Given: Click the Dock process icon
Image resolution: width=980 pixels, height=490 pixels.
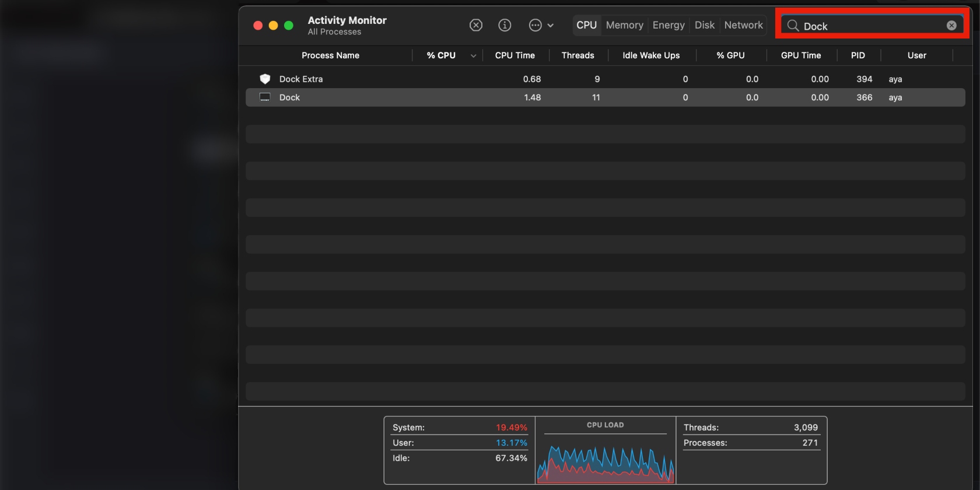Looking at the screenshot, I should click(x=265, y=97).
